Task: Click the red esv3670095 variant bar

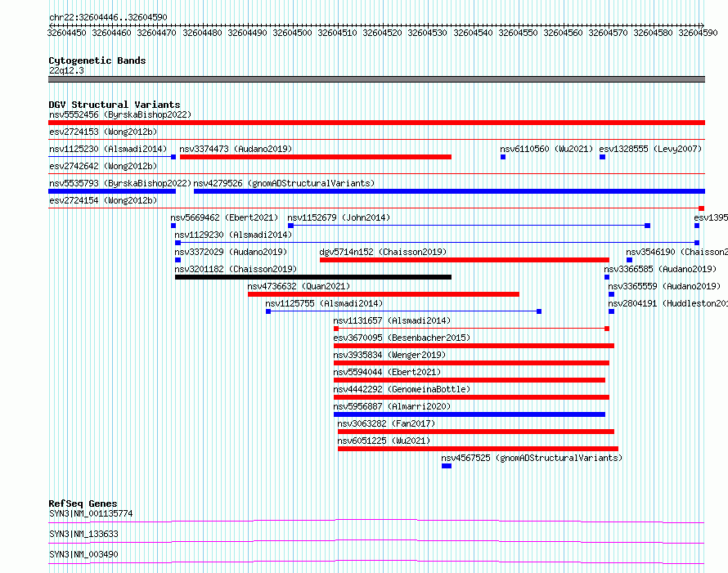Action: pos(474,346)
